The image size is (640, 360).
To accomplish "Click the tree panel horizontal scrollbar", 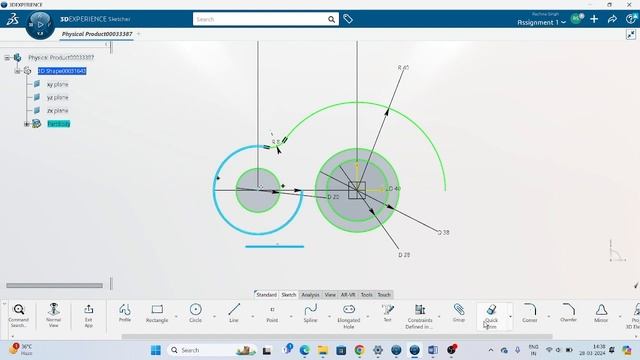I will 54,286.
